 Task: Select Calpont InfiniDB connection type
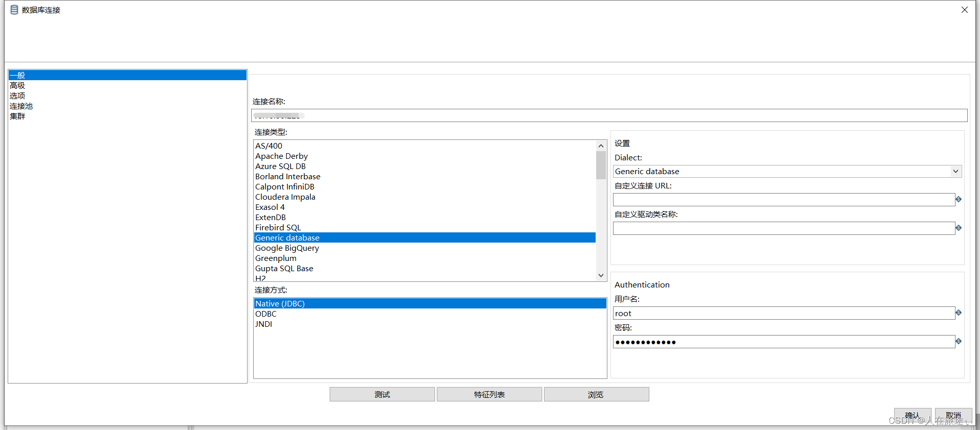click(x=425, y=186)
